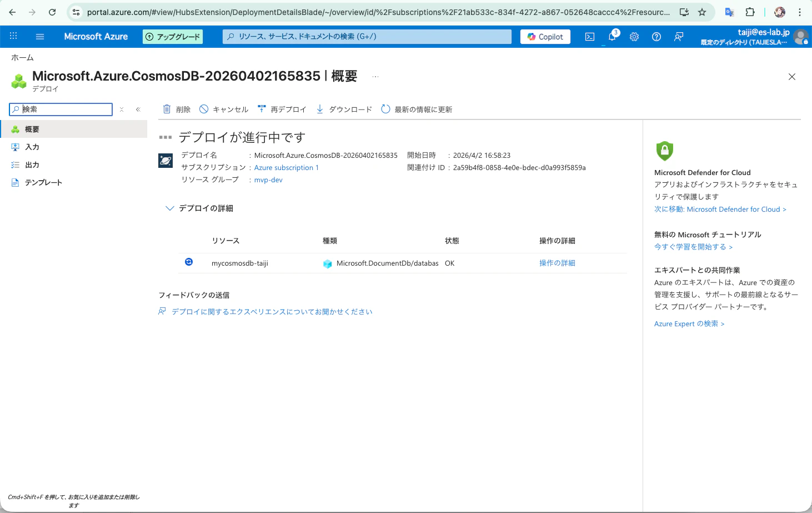Image resolution: width=812 pixels, height=513 pixels.
Task: Open the browser three-dot menu
Action: click(x=800, y=12)
